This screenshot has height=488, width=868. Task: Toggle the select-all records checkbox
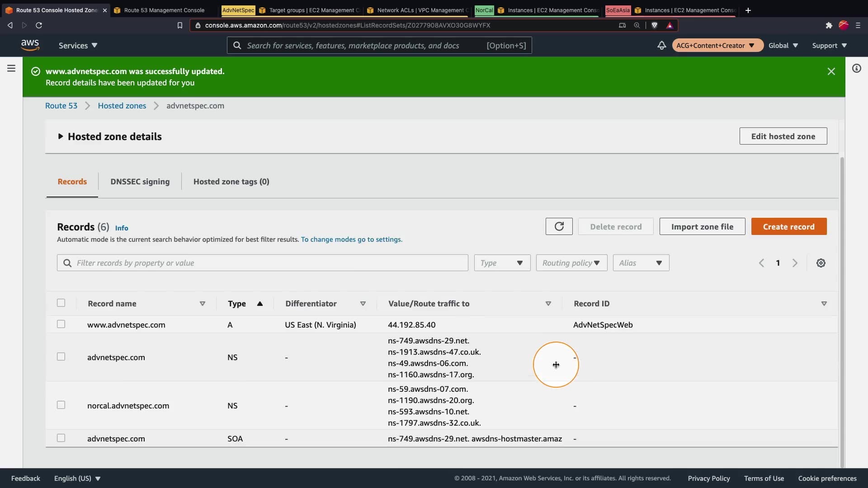(x=61, y=303)
